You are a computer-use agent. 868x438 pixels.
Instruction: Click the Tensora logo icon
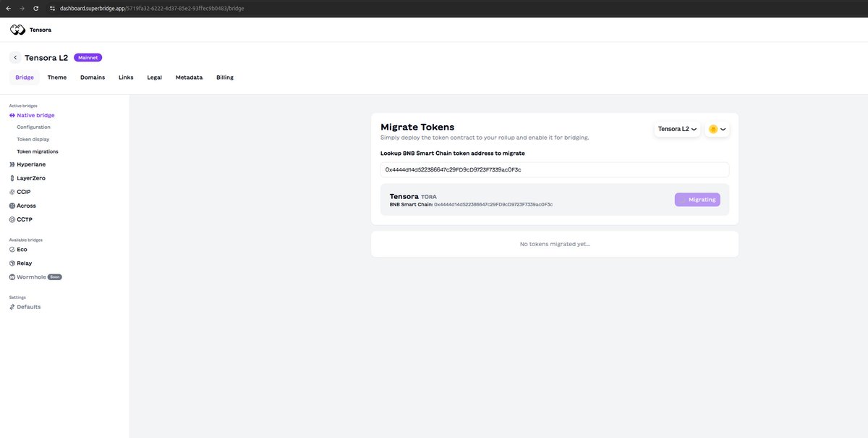(17, 30)
